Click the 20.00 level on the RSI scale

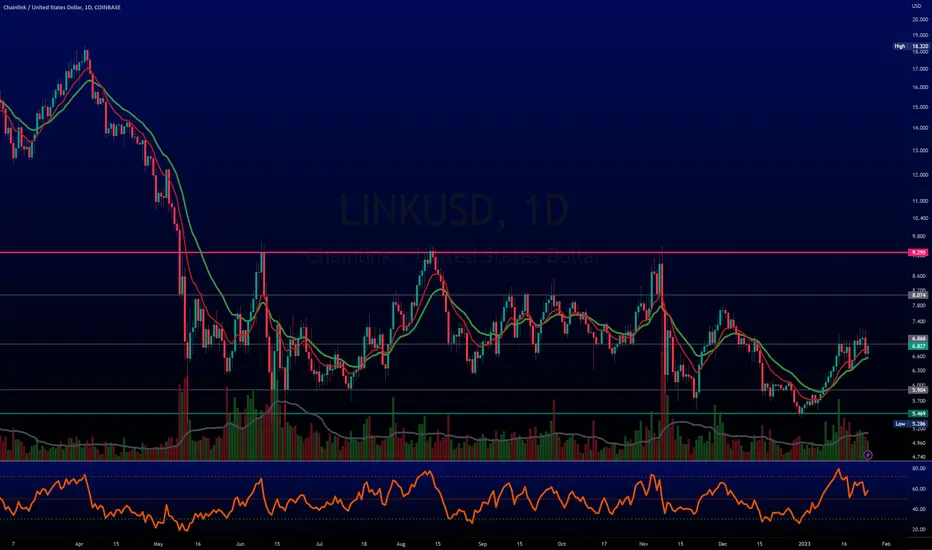[x=918, y=529]
